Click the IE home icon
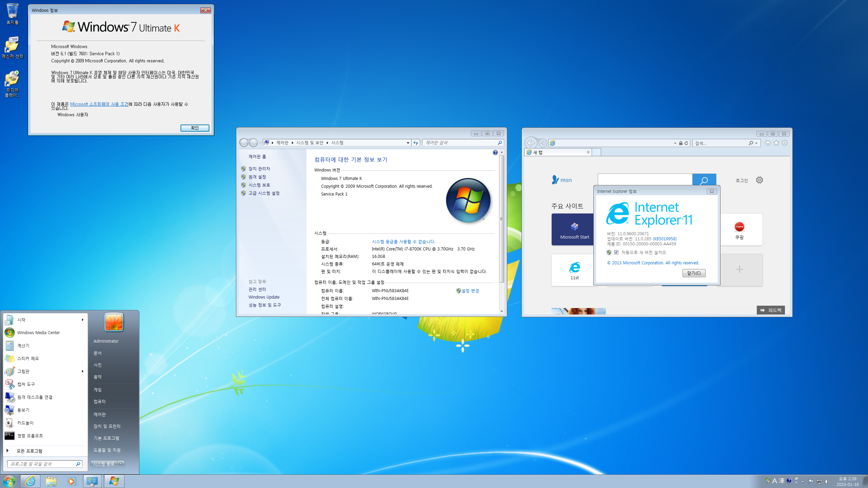868x488 pixels. [768, 143]
